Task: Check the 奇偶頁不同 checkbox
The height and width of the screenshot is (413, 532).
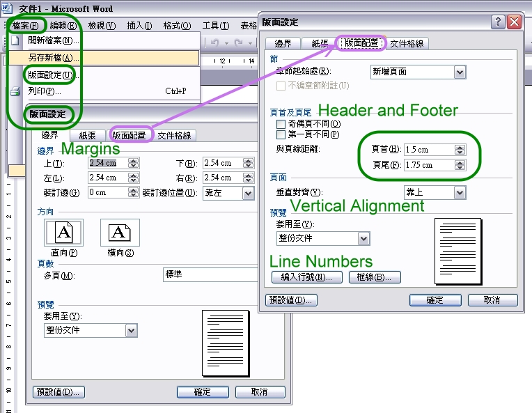Action: (x=281, y=124)
